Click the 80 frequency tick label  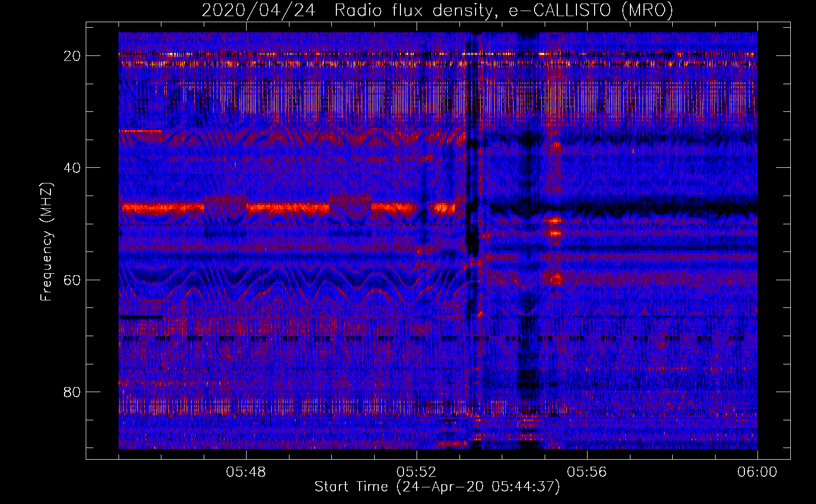pos(73,392)
